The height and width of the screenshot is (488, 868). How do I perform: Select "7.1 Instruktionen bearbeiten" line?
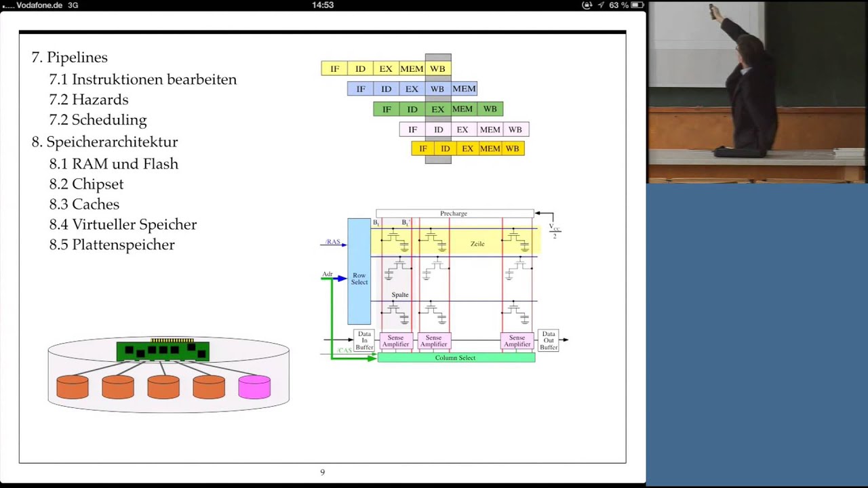coord(142,79)
